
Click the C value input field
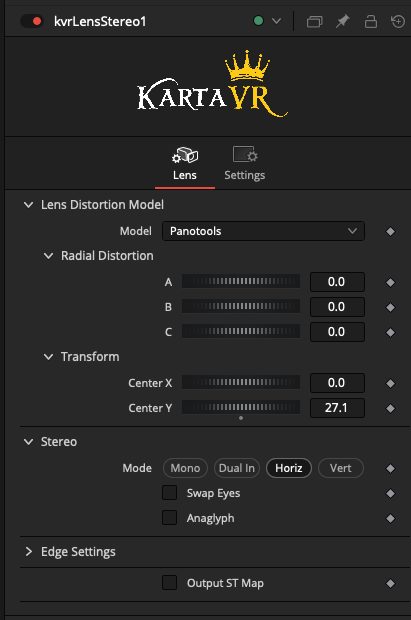click(x=337, y=332)
